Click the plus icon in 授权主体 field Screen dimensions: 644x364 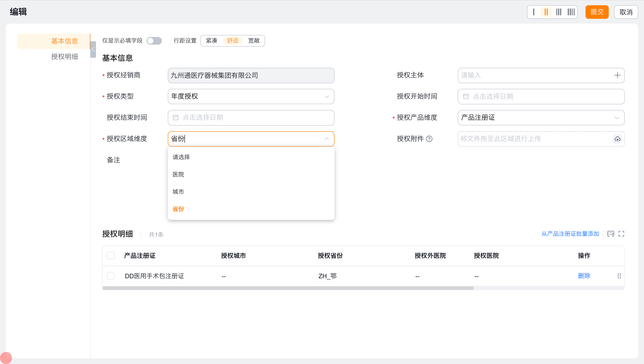617,75
